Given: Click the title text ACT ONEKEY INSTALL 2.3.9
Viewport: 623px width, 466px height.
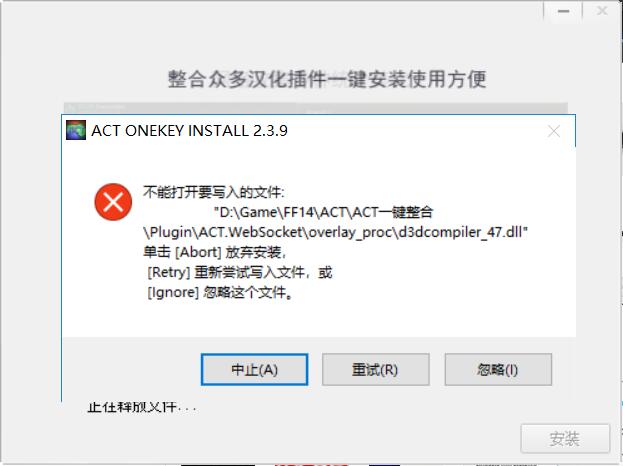Looking at the screenshot, I should tap(190, 131).
